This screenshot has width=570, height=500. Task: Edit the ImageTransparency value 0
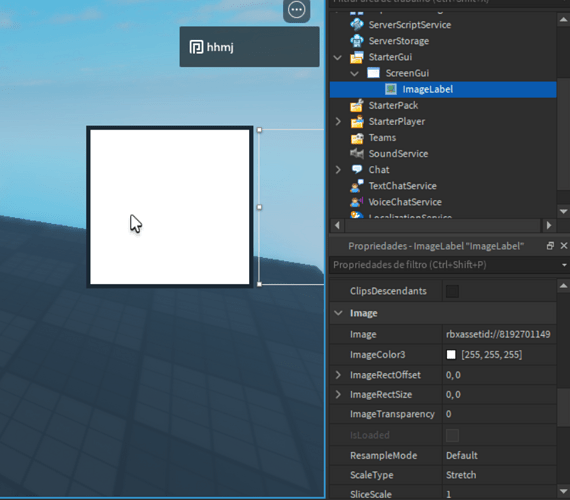coord(499,414)
